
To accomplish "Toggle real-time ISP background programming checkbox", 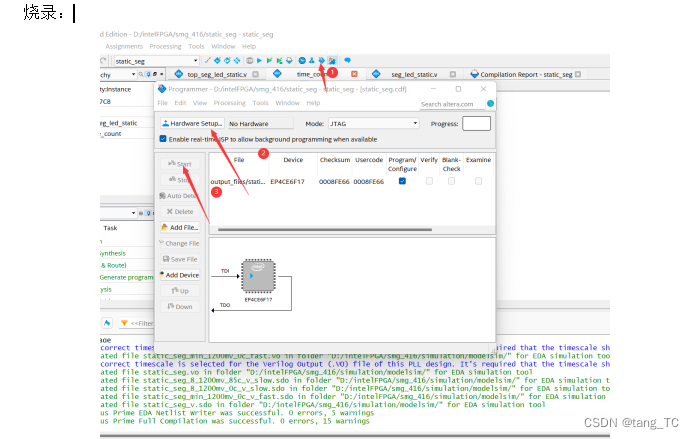I will pos(163,139).
